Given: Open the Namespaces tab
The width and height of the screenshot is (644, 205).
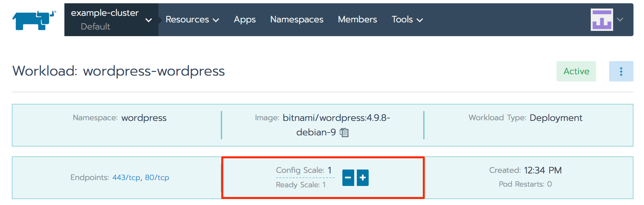Looking at the screenshot, I should (x=297, y=20).
